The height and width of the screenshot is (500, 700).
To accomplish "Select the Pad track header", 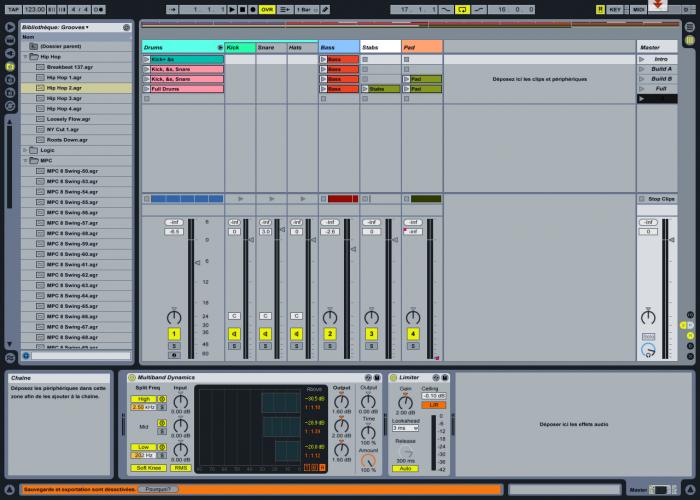I will [422, 47].
